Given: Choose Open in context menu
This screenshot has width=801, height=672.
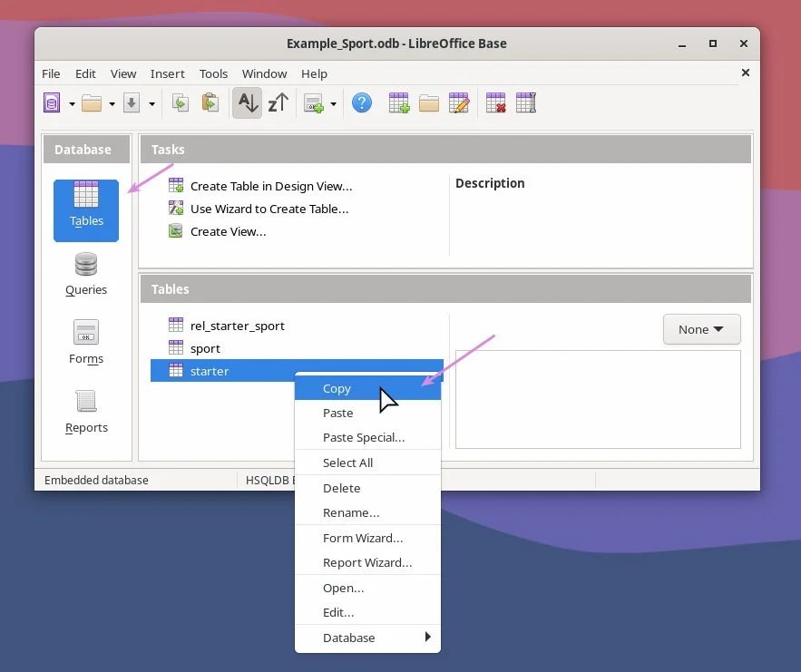Looking at the screenshot, I should (367, 589).
